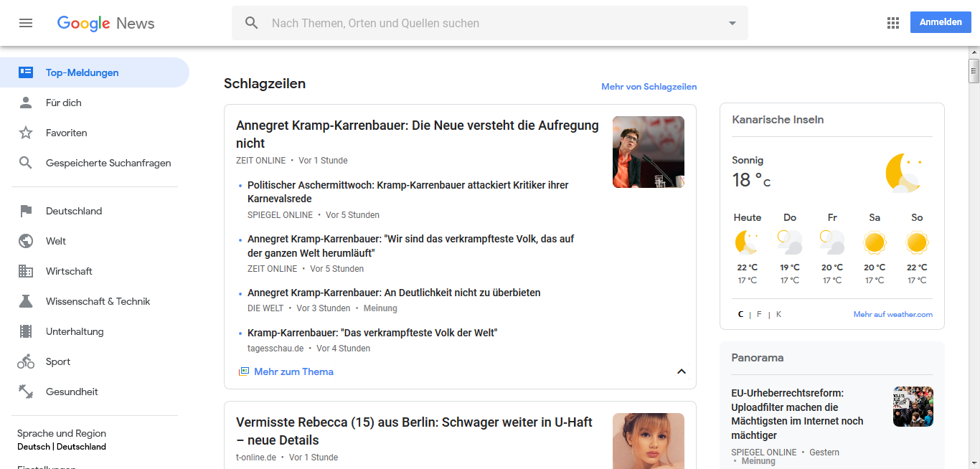Open the Google apps grid
This screenshot has height=469, width=980.
click(x=893, y=23)
